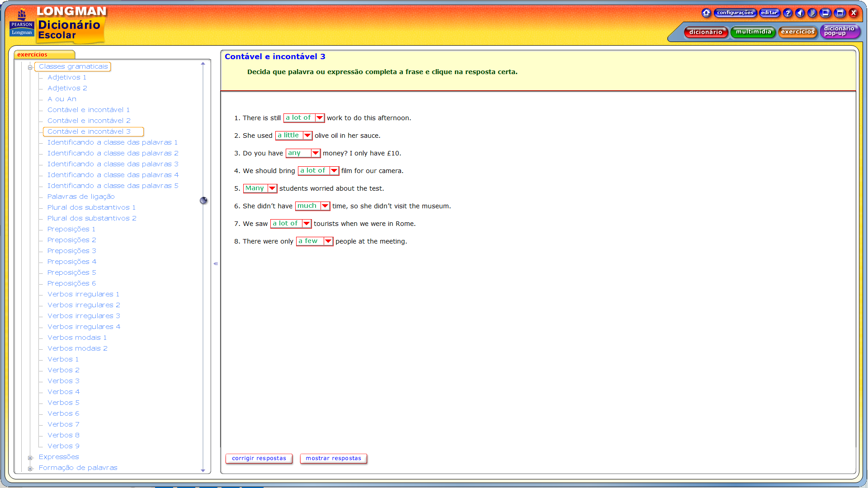Switch to the dicionário section
868x488 pixels.
(706, 32)
